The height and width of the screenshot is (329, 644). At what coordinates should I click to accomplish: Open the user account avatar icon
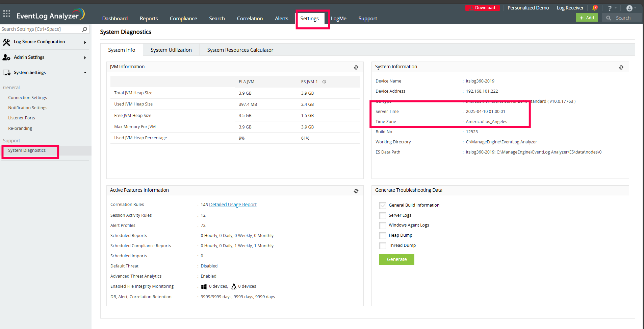(629, 8)
